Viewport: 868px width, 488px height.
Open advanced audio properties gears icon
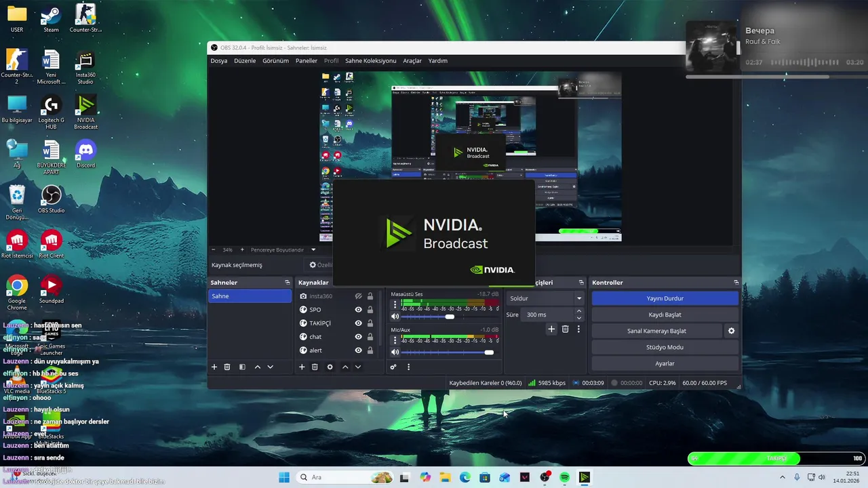tap(393, 367)
